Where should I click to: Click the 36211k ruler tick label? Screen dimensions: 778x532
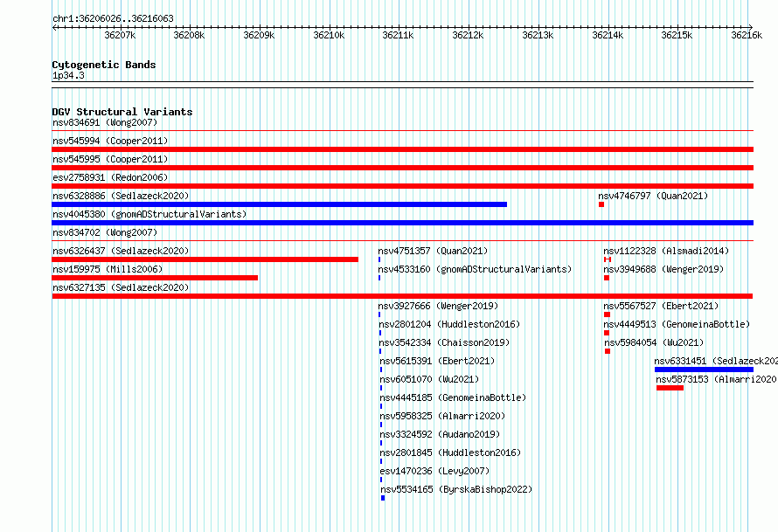tap(398, 35)
